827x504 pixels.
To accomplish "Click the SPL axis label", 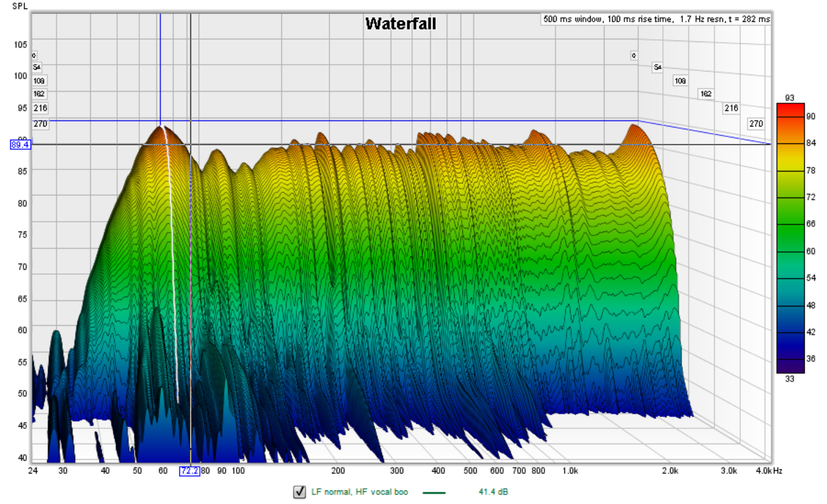I will tap(20, 6).
